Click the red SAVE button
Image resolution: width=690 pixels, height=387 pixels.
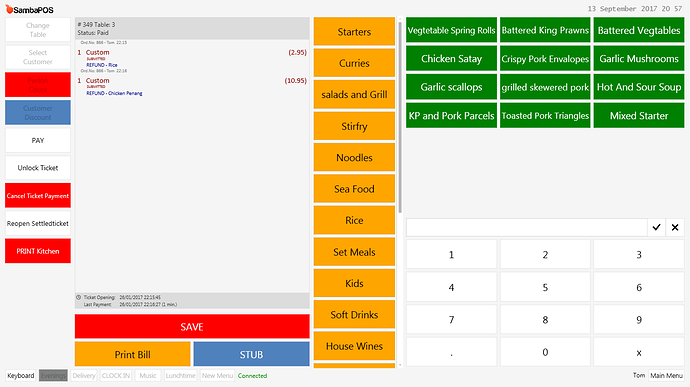coord(192,327)
